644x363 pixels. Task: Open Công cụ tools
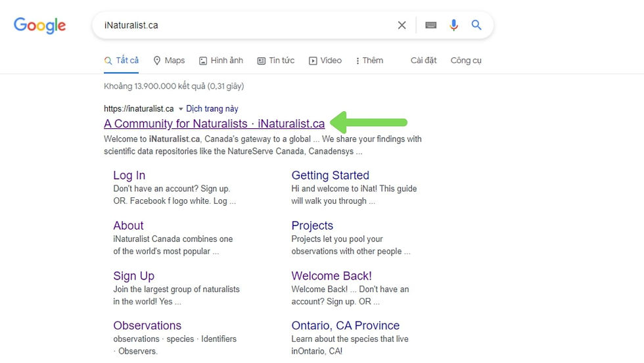tap(466, 60)
